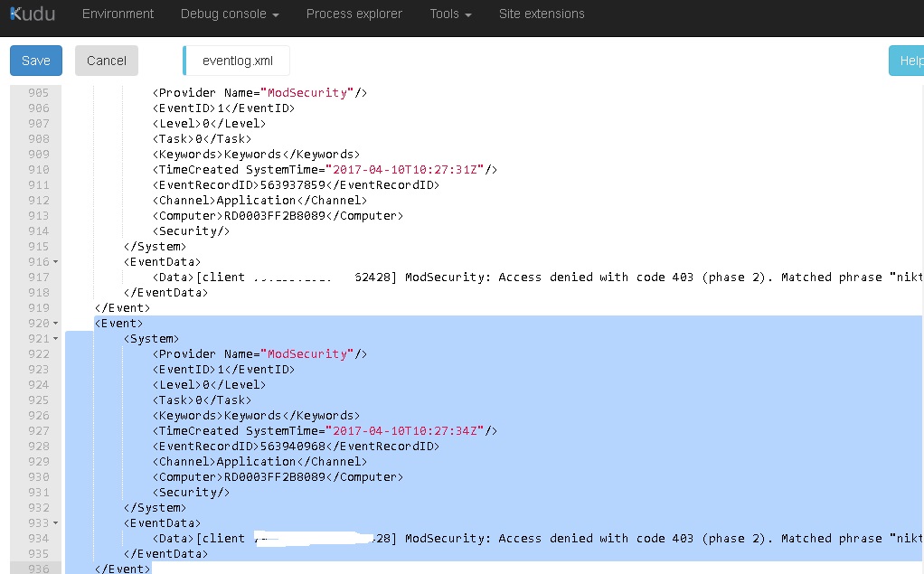Expand the Tools dropdown menu

(x=450, y=14)
